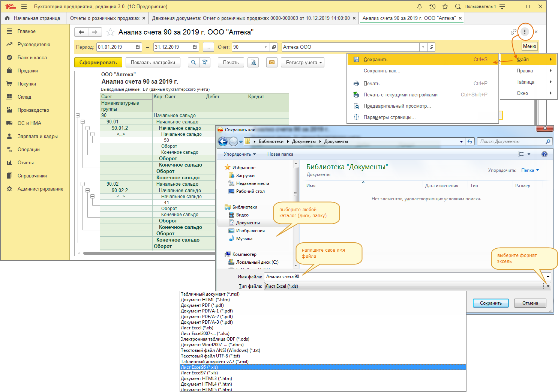Select Документ PDF (*.pdf) format
Screen dimensions: 558x392
(323, 305)
